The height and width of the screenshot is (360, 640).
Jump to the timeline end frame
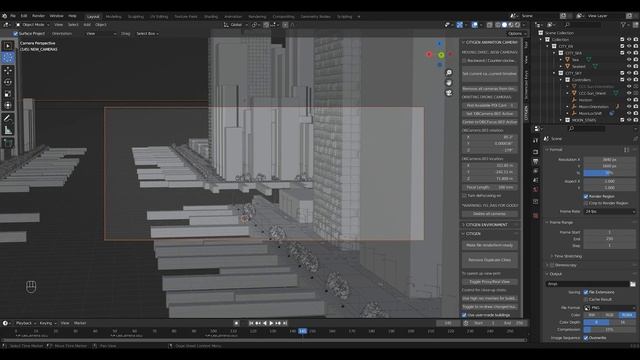(x=285, y=323)
